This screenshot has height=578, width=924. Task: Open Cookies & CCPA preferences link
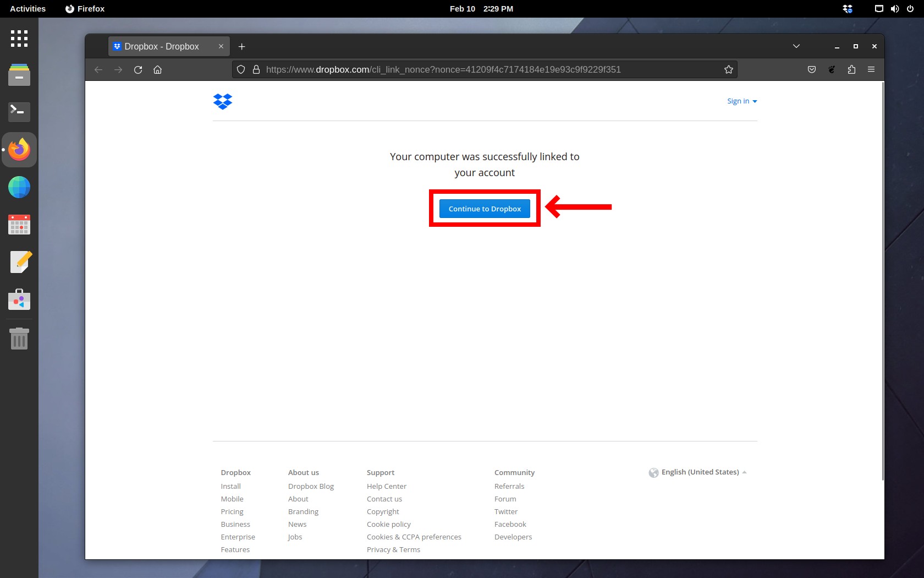pyautogui.click(x=414, y=537)
